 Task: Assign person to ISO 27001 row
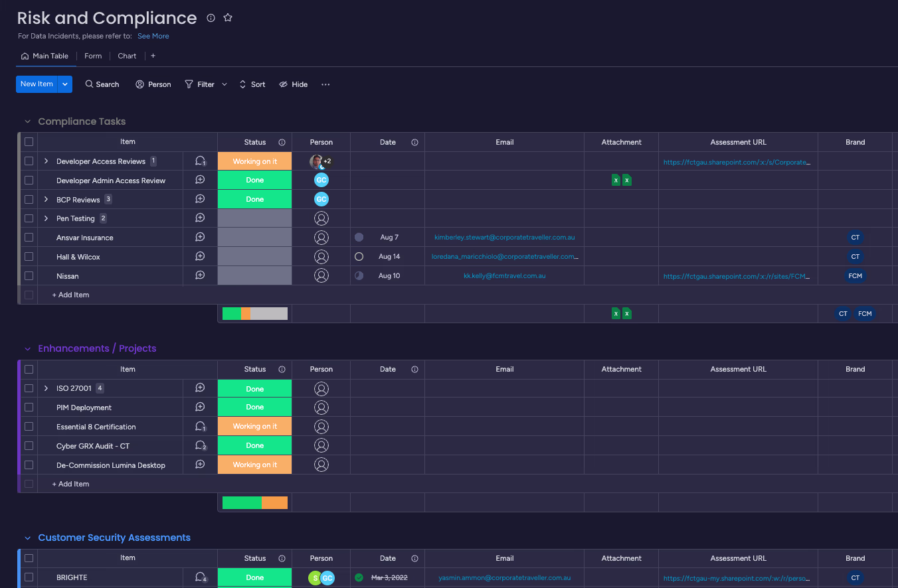(321, 388)
